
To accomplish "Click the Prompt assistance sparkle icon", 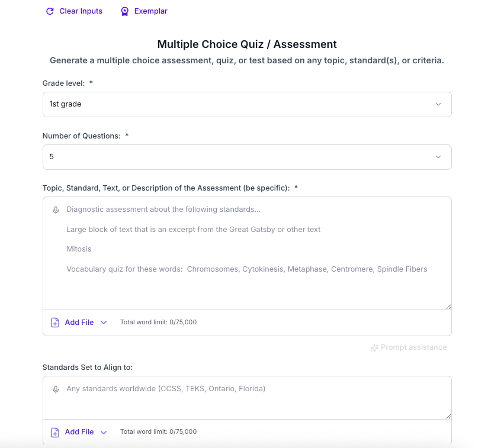I will tap(374, 348).
